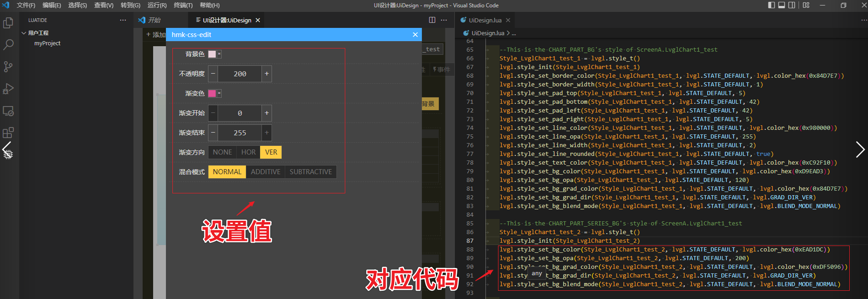Close the hmk-css-edit dialog

[415, 35]
